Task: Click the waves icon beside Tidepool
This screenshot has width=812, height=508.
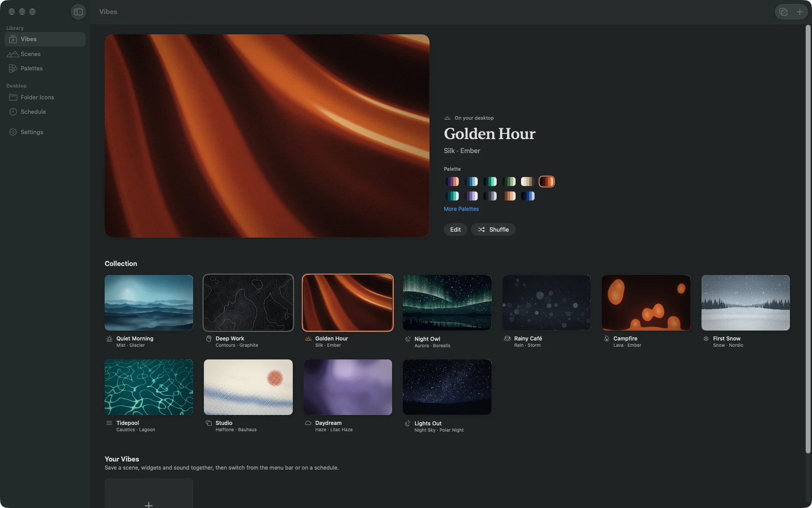Action: (109, 423)
